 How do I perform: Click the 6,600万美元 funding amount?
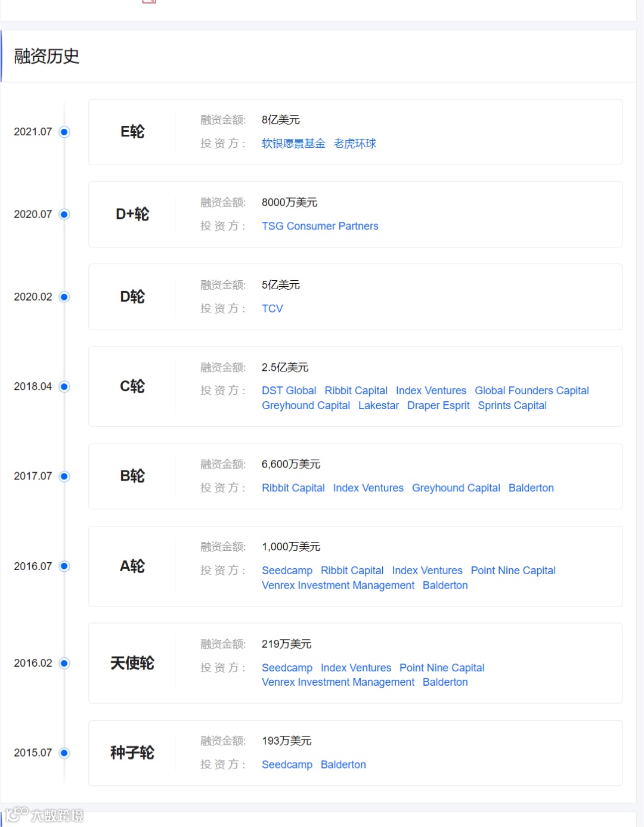click(291, 464)
